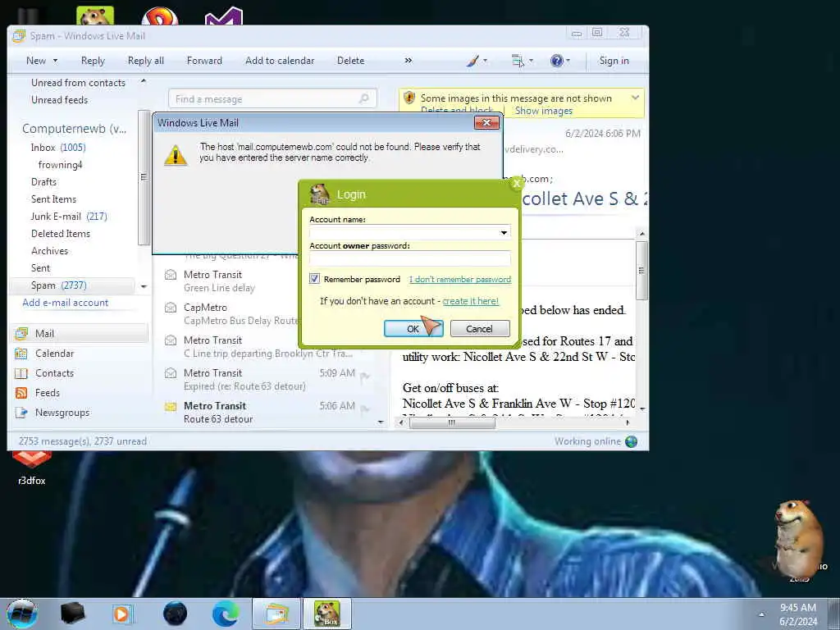This screenshot has width=840, height=630.
Task: Flag the 5:09 AM Metro Transit message
Action: 365,377
